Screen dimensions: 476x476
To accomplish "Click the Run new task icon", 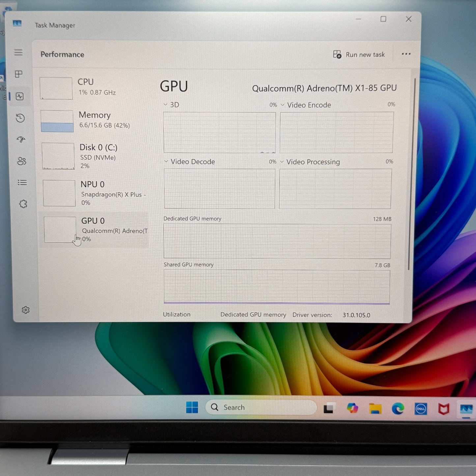I will coord(337,54).
